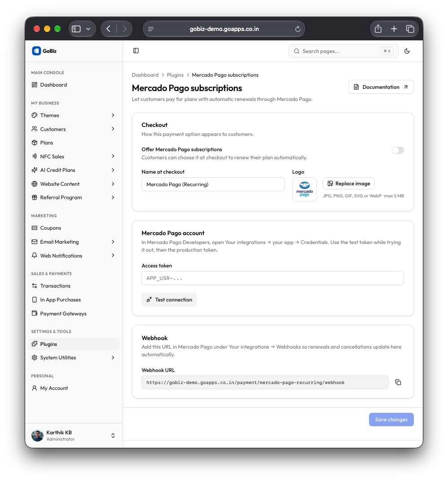The height and width of the screenshot is (481, 448).
Task: Go to Dashboard breadcrumb
Action: (145, 75)
